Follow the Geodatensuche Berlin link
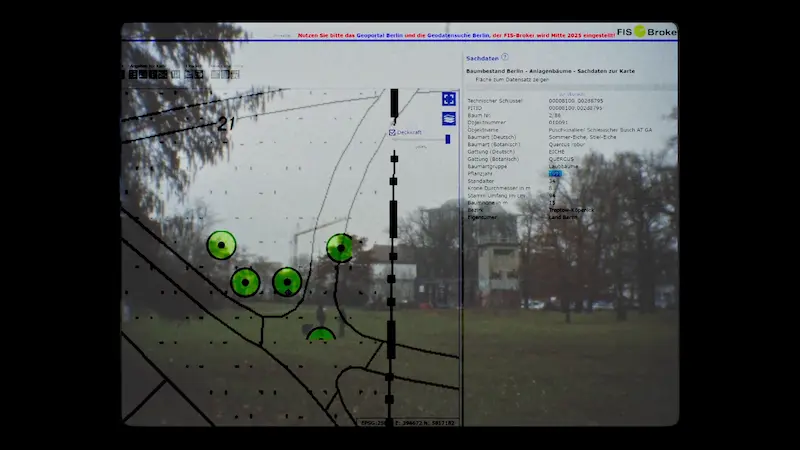Viewport: 800px width, 450px height. (458, 36)
